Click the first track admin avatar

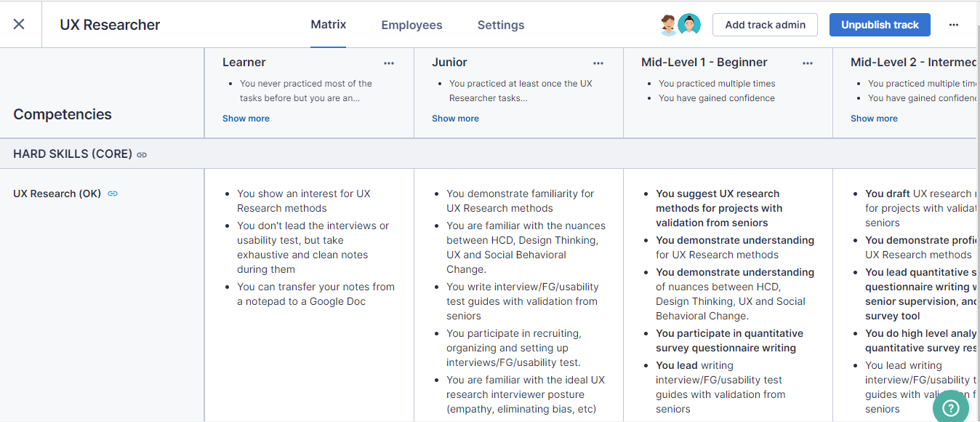(x=669, y=25)
